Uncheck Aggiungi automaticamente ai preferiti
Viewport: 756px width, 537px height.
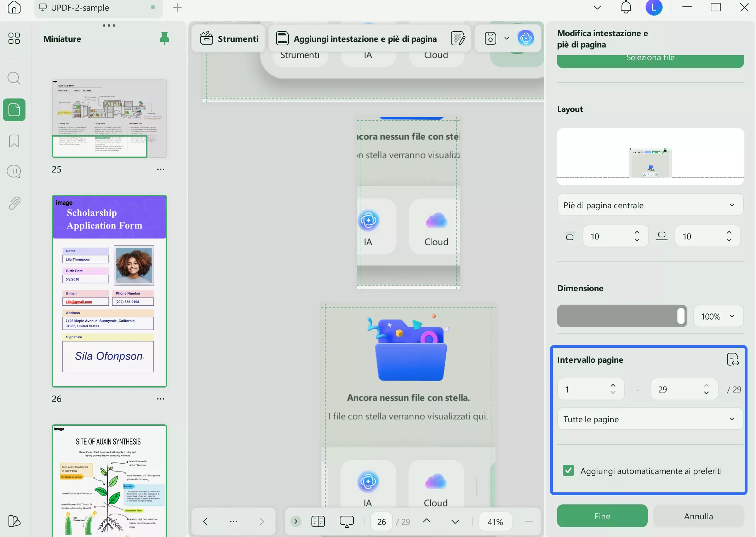tap(568, 471)
